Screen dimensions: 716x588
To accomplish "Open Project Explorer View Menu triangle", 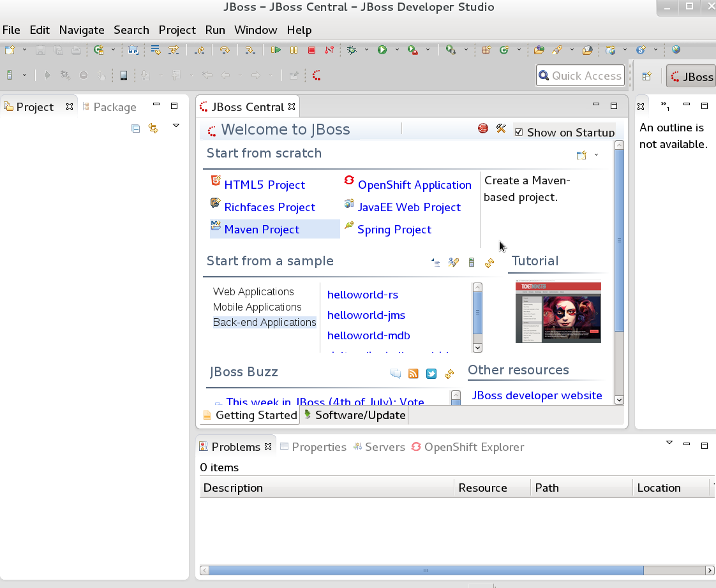I will (175, 126).
